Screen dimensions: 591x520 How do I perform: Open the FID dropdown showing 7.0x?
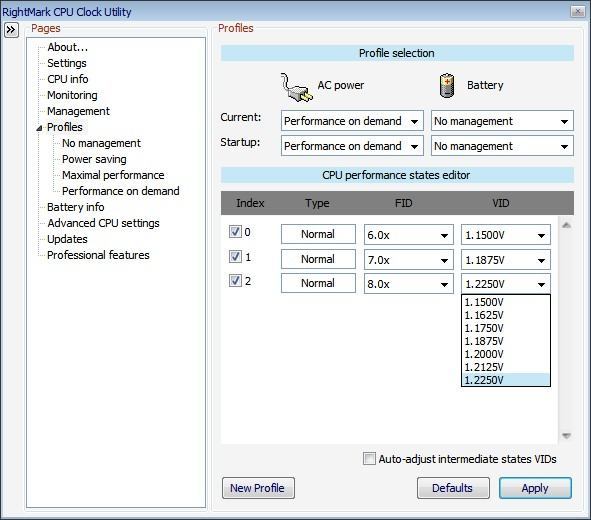tap(409, 260)
